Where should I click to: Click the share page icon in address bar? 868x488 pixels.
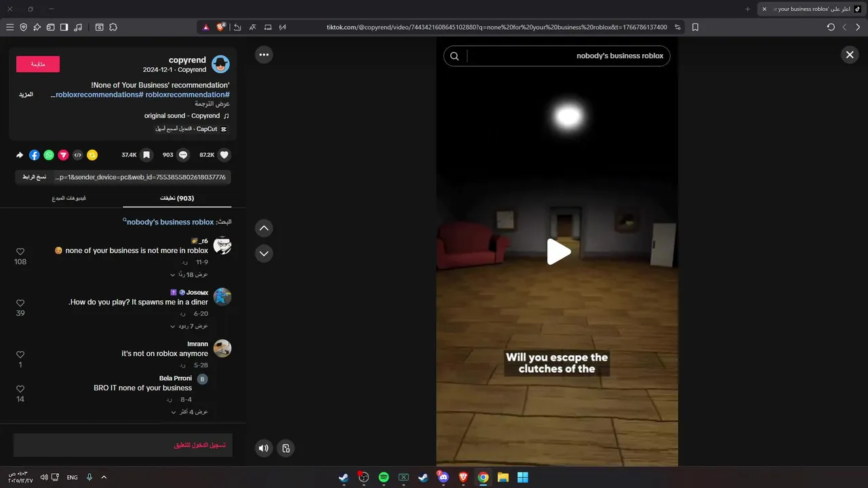pyautogui.click(x=237, y=27)
